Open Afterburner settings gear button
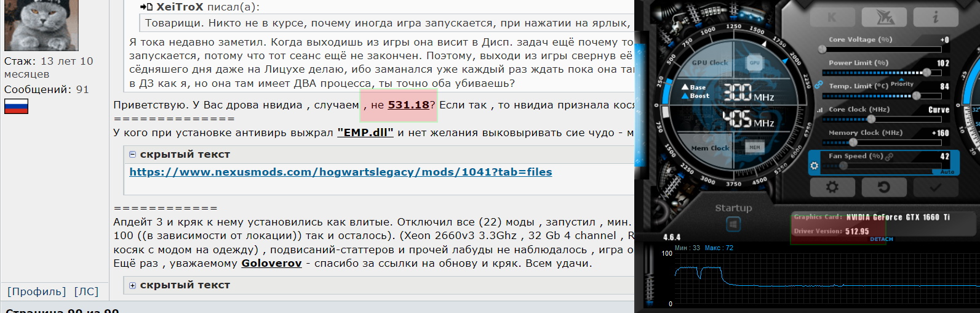Screen dimensions: 980x313 click(x=832, y=187)
